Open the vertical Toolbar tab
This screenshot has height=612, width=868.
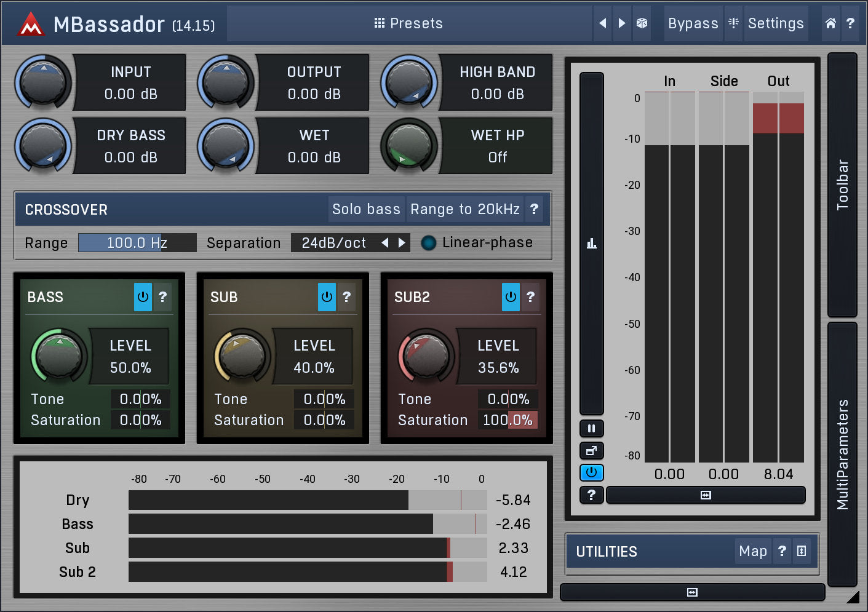coord(842,185)
